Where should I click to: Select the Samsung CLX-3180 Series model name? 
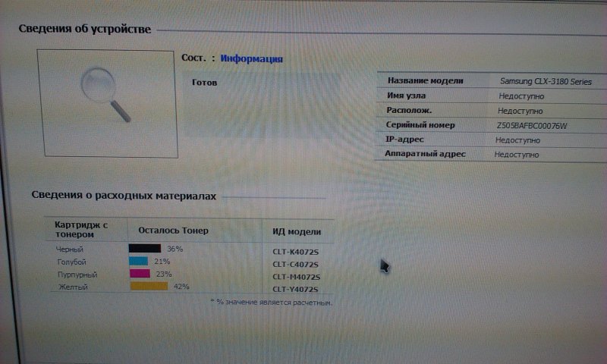click(x=546, y=81)
